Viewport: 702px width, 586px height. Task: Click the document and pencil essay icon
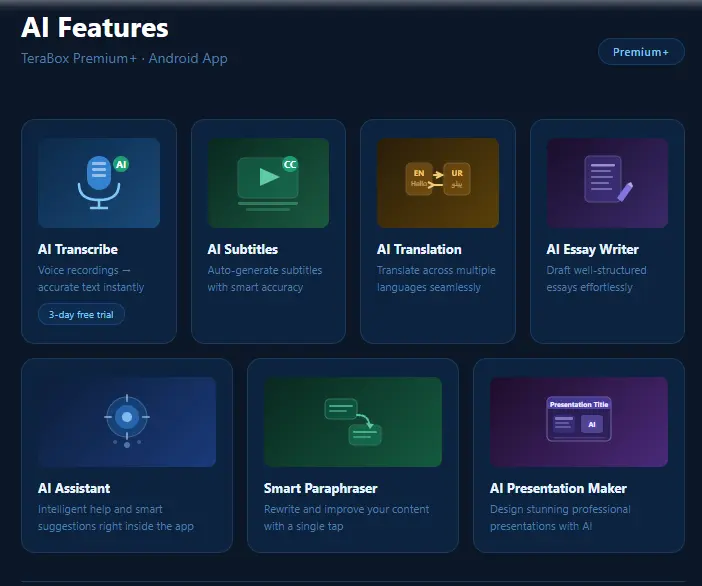608,179
